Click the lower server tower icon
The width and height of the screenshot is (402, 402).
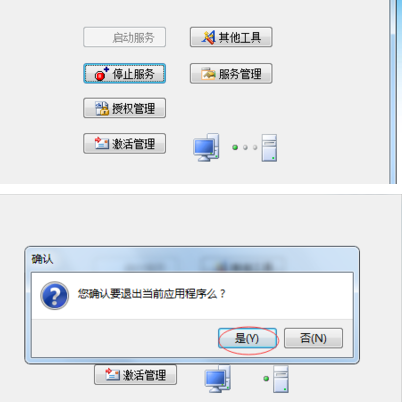pos(281,379)
